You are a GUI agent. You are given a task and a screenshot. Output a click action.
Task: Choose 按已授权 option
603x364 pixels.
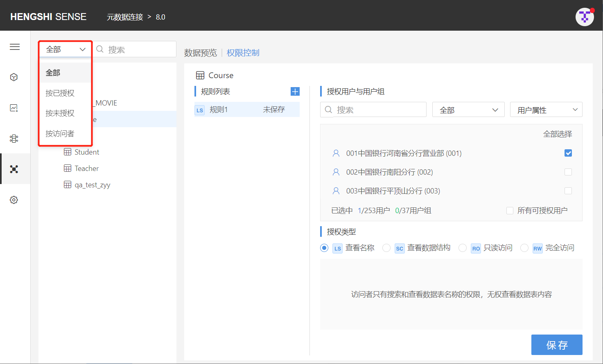(x=65, y=93)
